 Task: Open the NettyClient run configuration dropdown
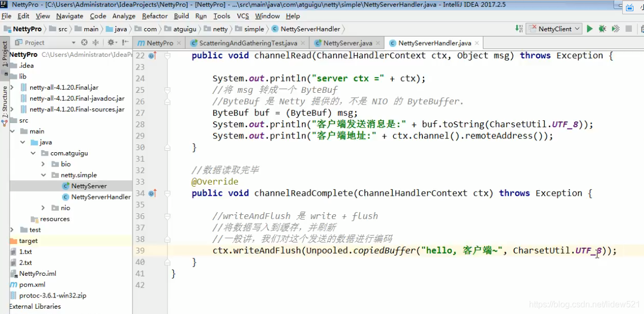click(553, 29)
